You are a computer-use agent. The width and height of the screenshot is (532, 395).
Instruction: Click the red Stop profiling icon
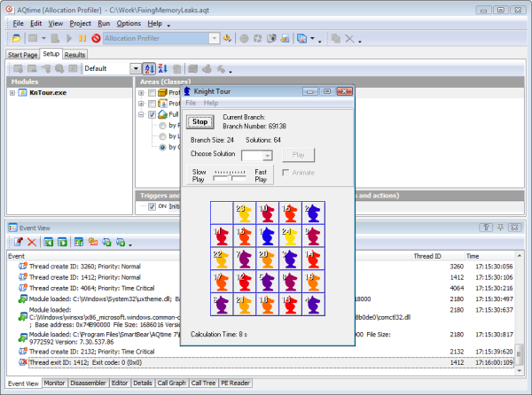(x=96, y=38)
